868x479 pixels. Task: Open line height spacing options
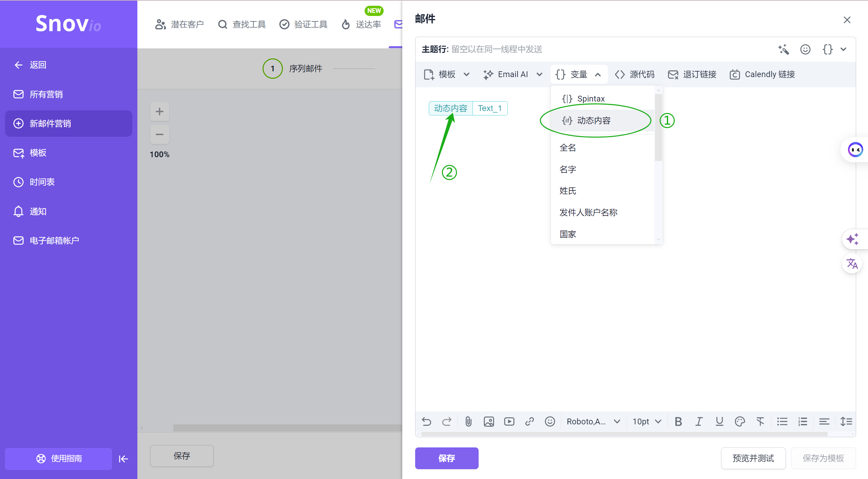click(846, 421)
